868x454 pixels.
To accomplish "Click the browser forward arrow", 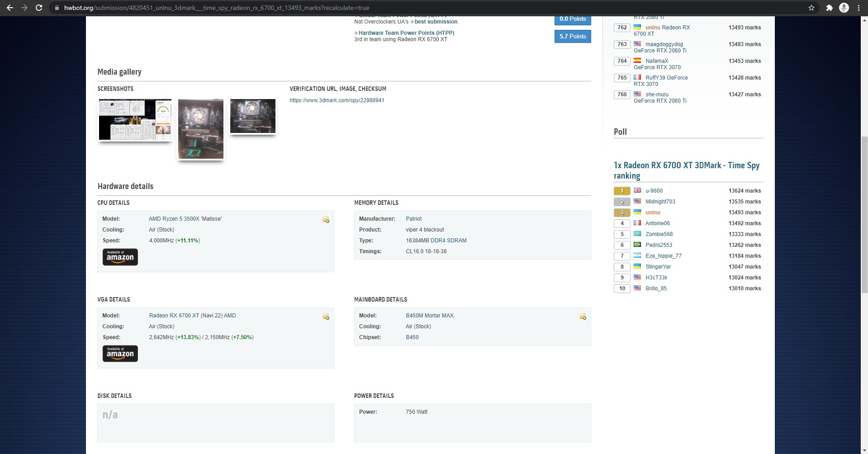I will point(24,8).
